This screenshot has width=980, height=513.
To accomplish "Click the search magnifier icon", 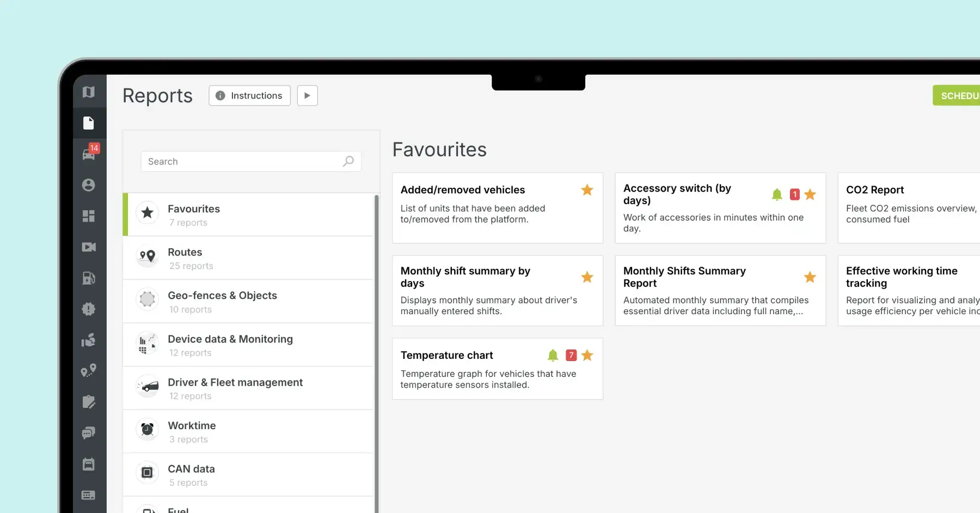I will coord(348,161).
